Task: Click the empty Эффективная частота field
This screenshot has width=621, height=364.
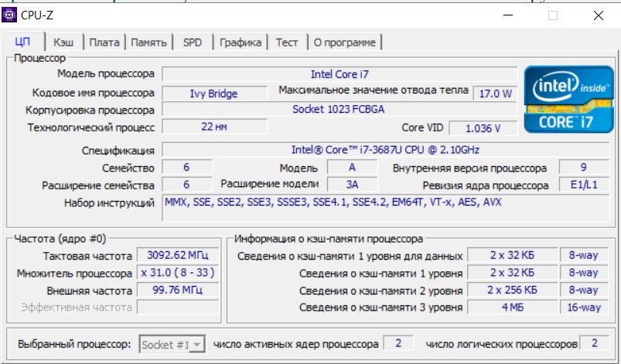Action: (178, 307)
